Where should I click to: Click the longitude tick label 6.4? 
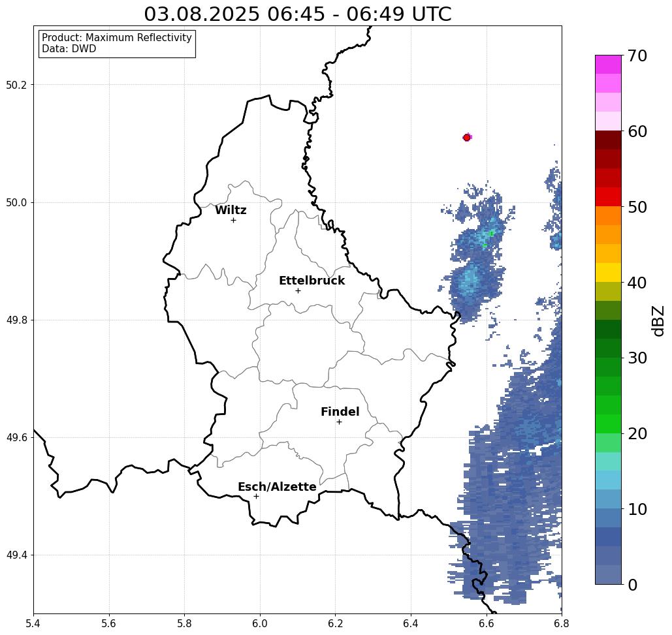411,623
